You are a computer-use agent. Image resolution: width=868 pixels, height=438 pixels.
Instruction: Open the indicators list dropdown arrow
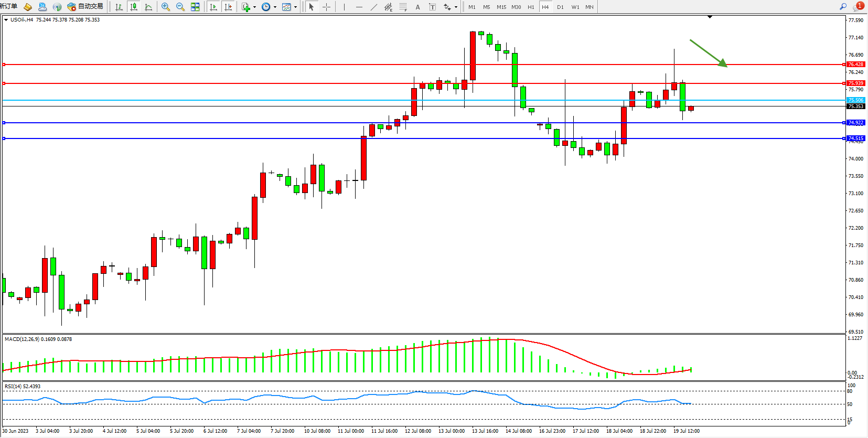click(x=255, y=7)
